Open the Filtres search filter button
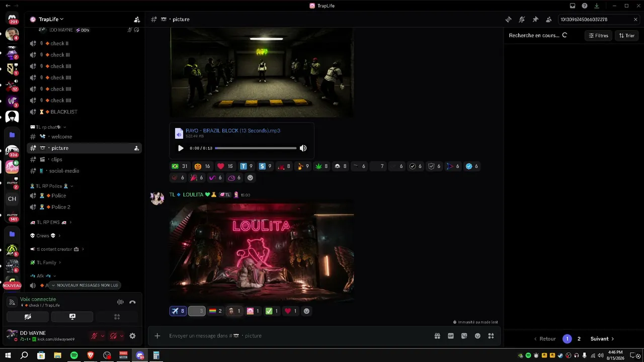This screenshot has height=362, width=644. point(598,36)
